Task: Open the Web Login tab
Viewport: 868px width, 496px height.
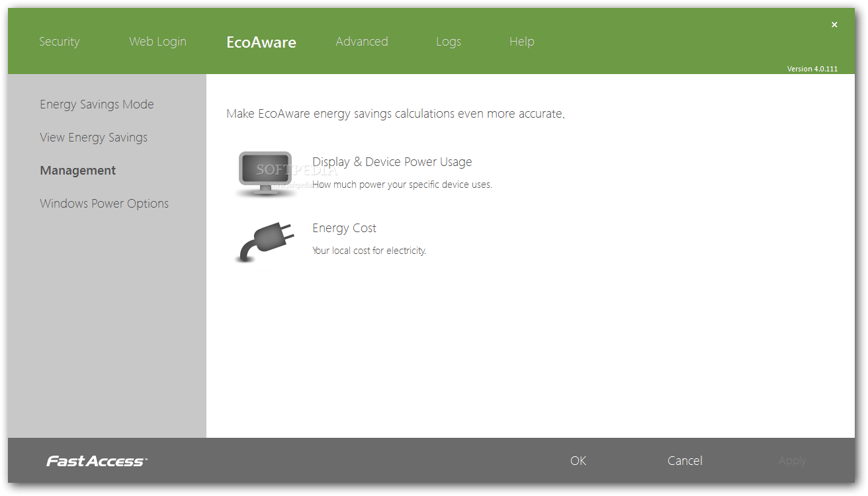Action: [157, 42]
